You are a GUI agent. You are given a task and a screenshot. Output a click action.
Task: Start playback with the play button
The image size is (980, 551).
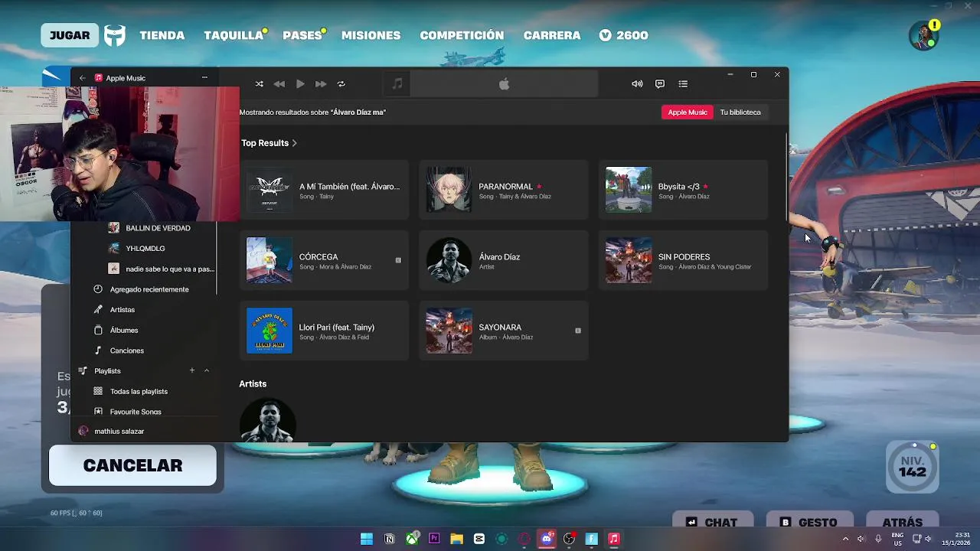pos(300,84)
